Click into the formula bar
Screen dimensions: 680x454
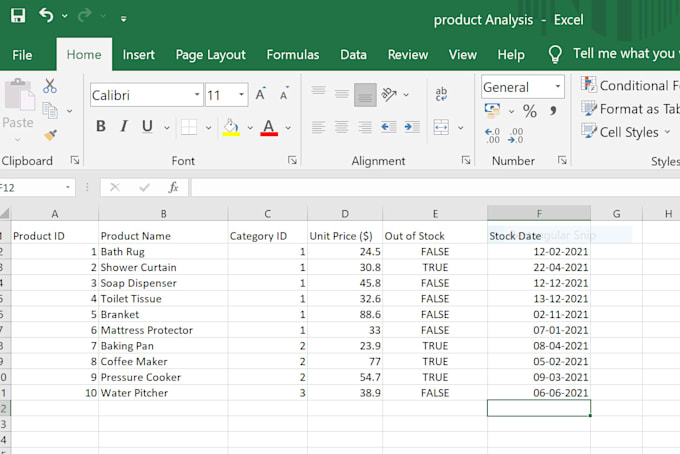click(x=435, y=187)
